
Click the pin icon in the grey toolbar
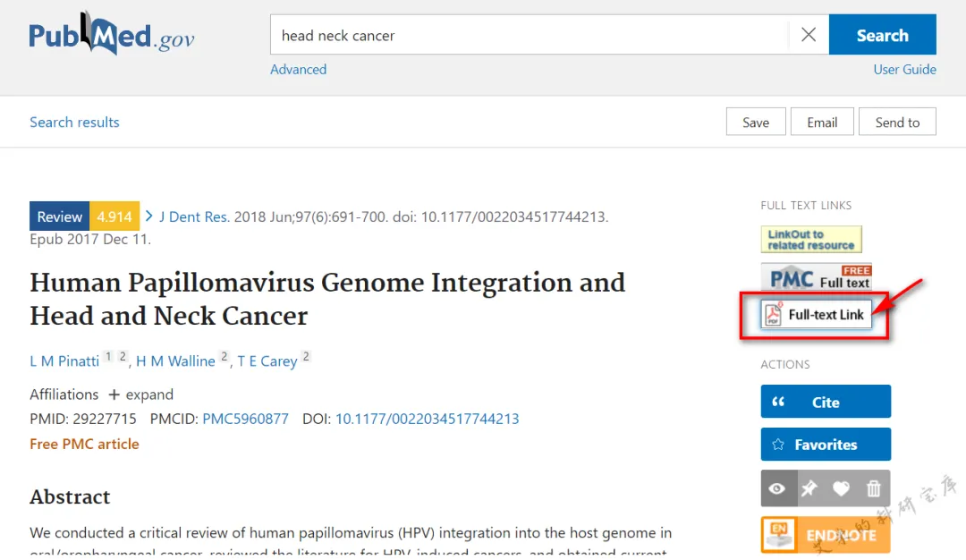809,488
